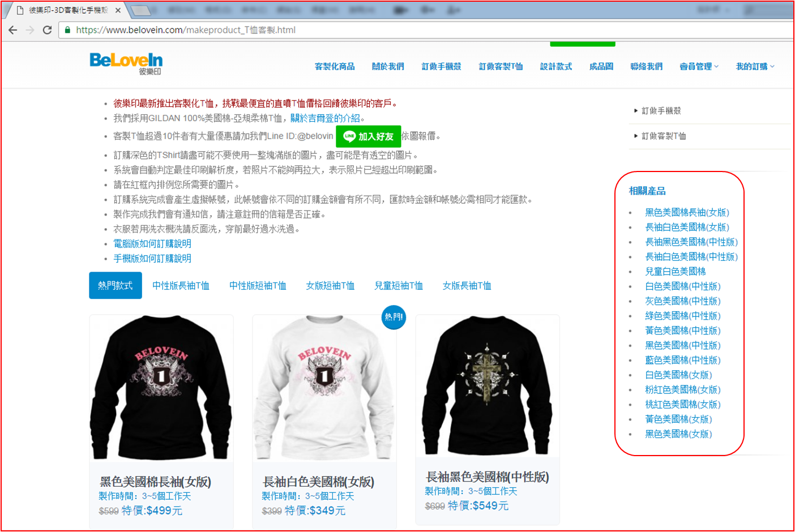795x532 pixels.
Task: Expand 訂做手機殼 in the sidebar
Action: tap(661, 111)
